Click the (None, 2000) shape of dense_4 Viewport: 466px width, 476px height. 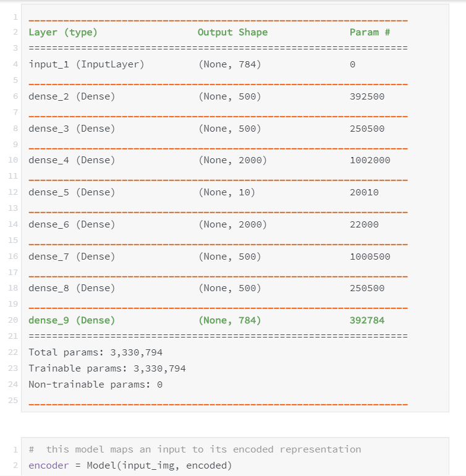click(232, 160)
